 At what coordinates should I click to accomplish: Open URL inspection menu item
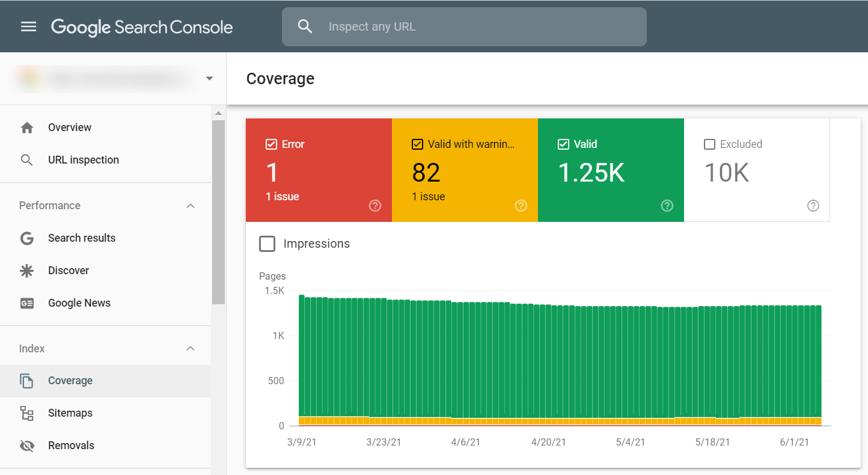(105, 160)
